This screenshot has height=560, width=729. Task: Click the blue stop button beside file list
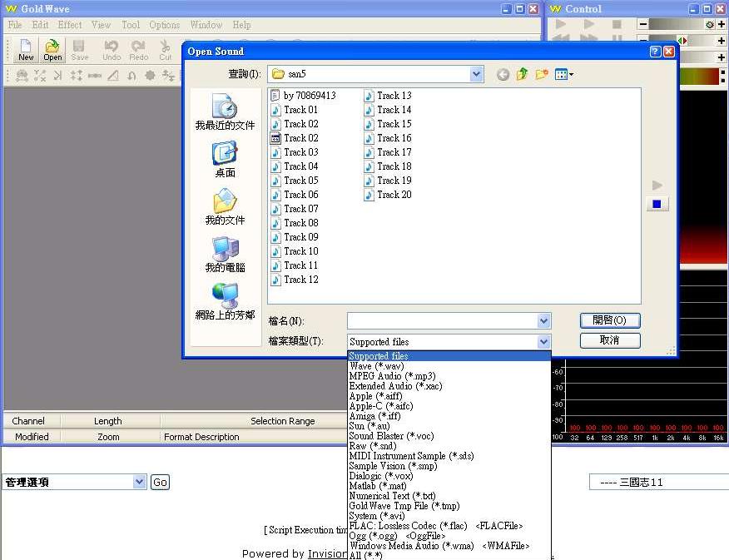[657, 204]
